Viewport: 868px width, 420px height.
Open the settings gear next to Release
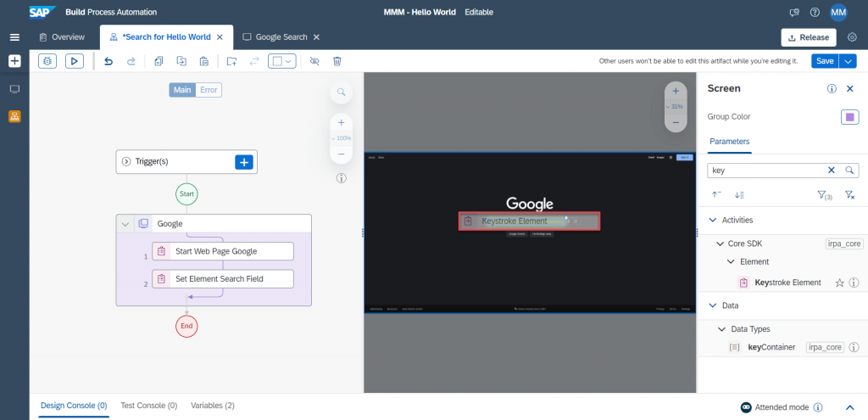853,37
